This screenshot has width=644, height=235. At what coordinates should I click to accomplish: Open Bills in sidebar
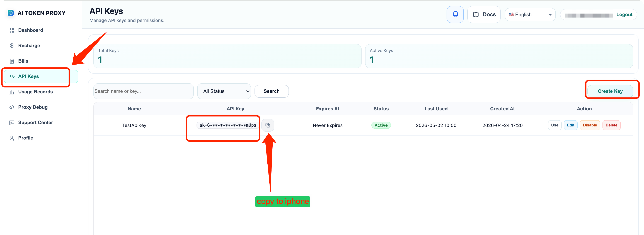[23, 61]
